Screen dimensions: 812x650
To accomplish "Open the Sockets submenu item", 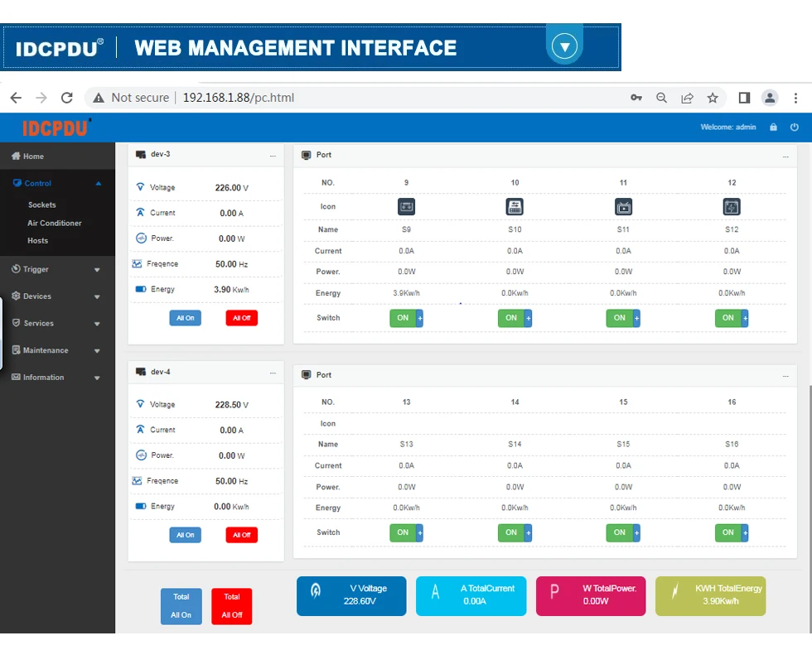I will (42, 205).
